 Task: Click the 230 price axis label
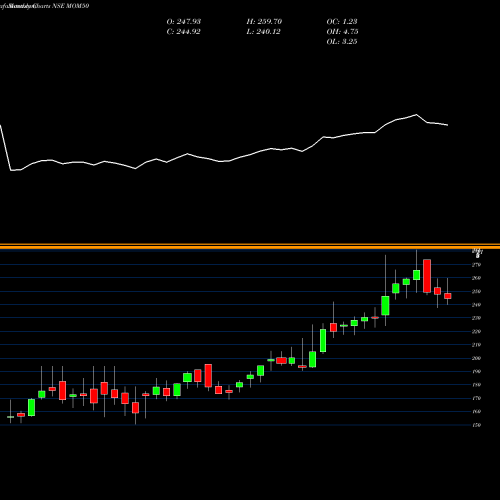pos(476,318)
